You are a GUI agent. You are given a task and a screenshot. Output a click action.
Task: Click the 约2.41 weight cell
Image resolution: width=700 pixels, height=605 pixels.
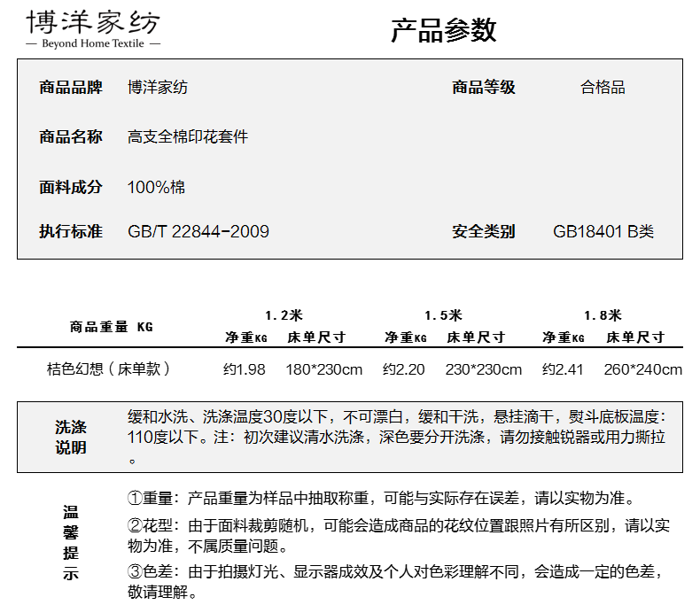[x=563, y=369]
